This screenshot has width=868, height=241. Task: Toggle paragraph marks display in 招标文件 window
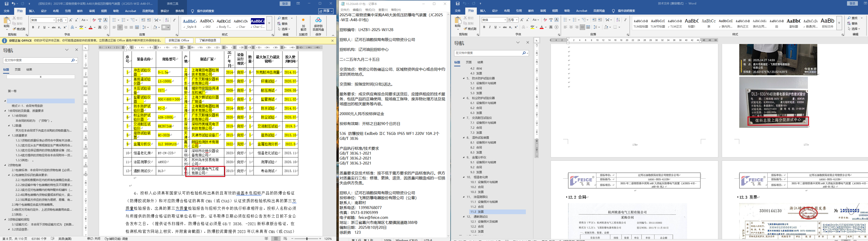[174, 20]
